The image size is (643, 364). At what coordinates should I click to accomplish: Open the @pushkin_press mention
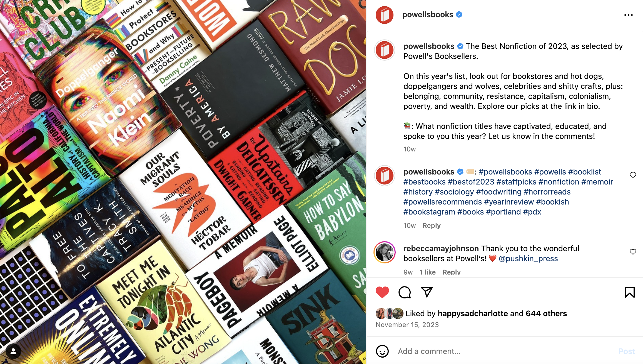pos(528,258)
